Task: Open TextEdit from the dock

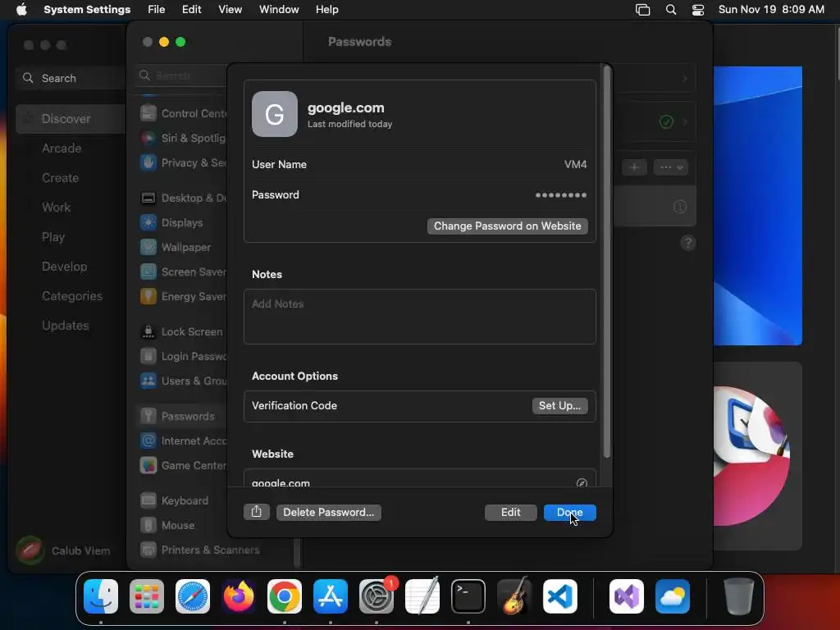Action: point(422,596)
